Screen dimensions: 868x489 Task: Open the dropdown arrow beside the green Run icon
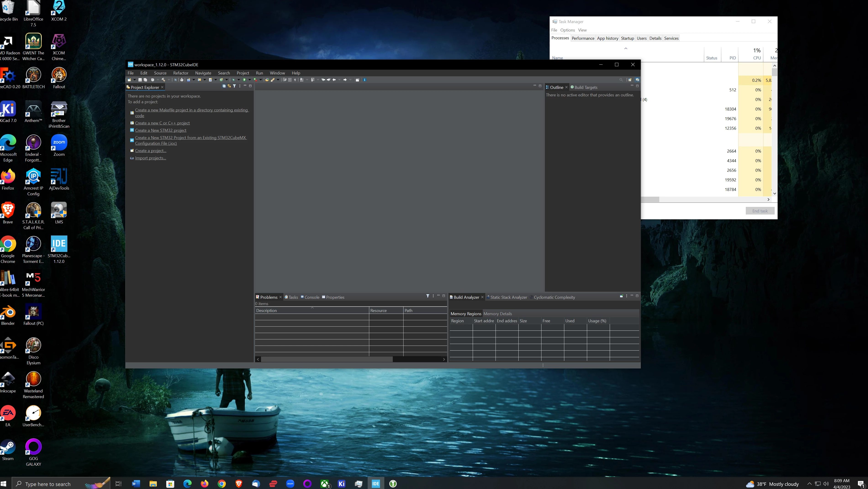pos(250,80)
